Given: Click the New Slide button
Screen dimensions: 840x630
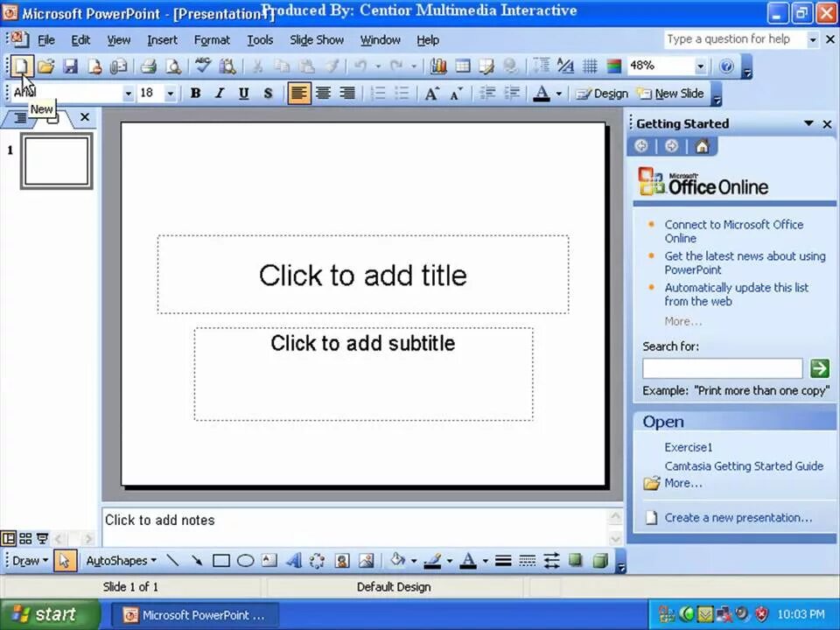Looking at the screenshot, I should [x=671, y=94].
